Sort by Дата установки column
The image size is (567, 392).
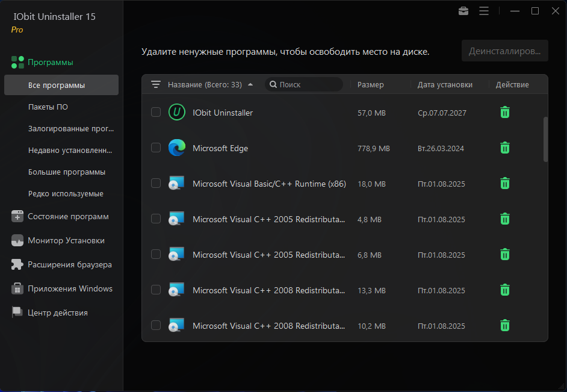point(445,85)
